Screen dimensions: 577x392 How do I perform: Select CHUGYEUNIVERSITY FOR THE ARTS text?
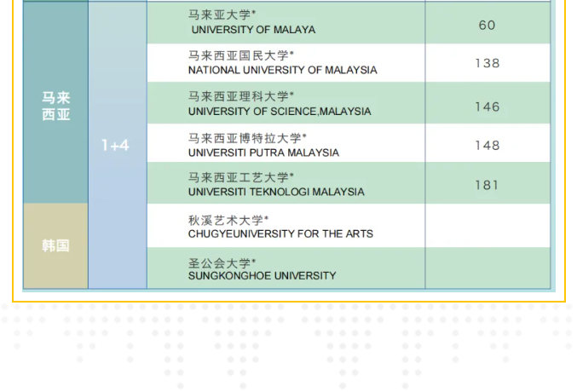tap(280, 233)
